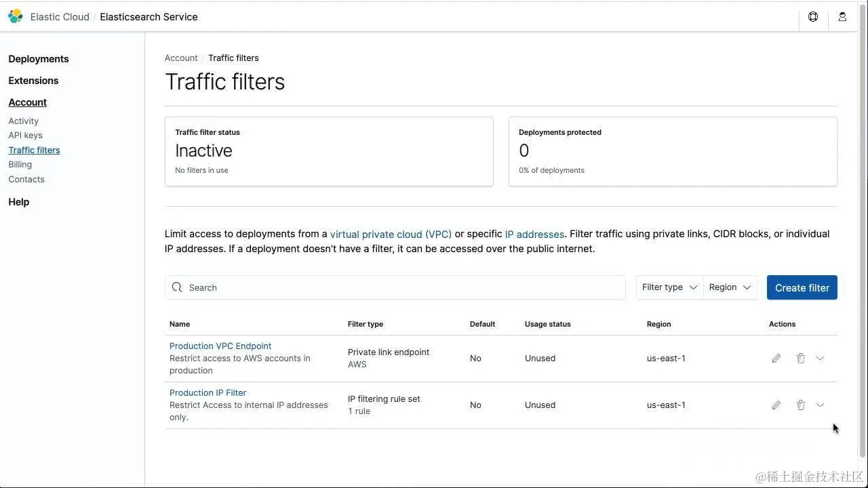Click the search magnifier icon
868x488 pixels.
pyautogui.click(x=177, y=287)
